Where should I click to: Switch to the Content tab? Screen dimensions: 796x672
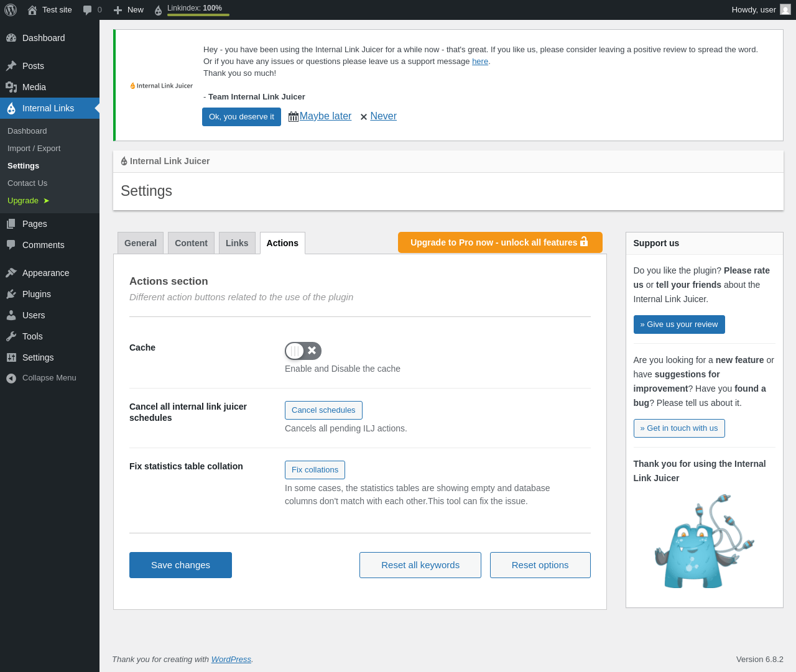click(x=191, y=243)
